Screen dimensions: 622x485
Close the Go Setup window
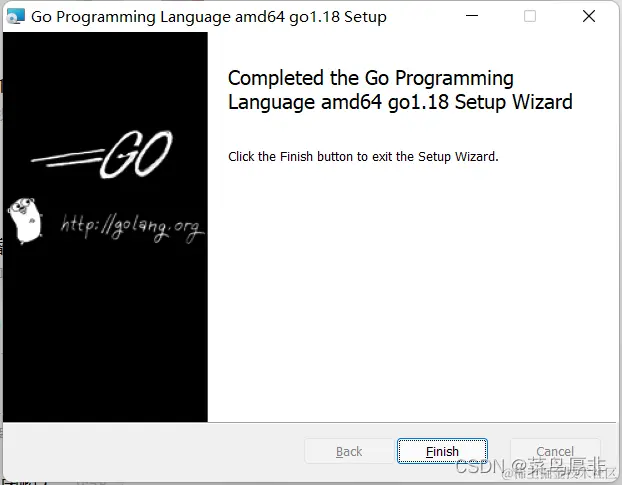coord(589,16)
